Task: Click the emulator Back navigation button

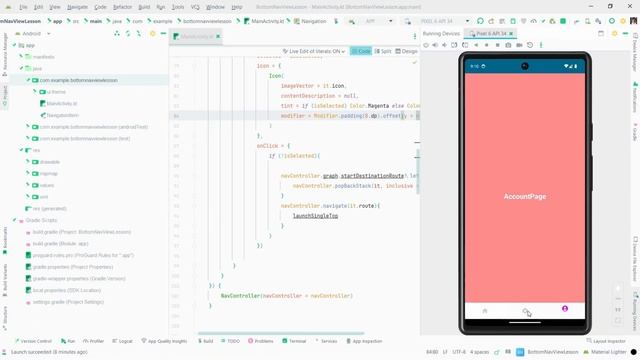Action: 476,45
